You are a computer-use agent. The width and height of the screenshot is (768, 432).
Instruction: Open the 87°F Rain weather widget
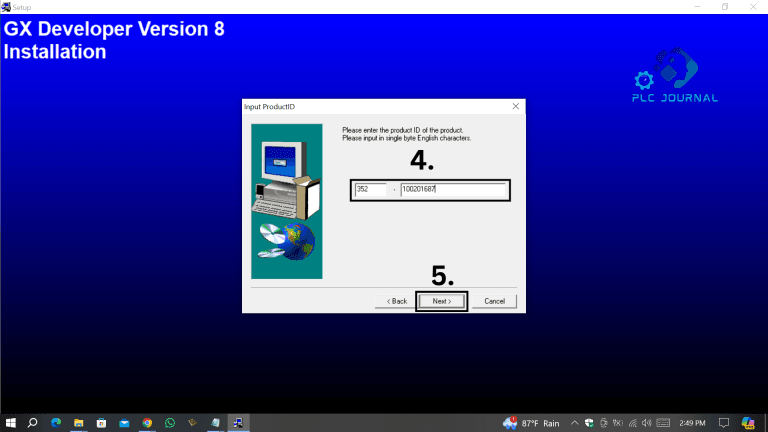[x=532, y=423]
